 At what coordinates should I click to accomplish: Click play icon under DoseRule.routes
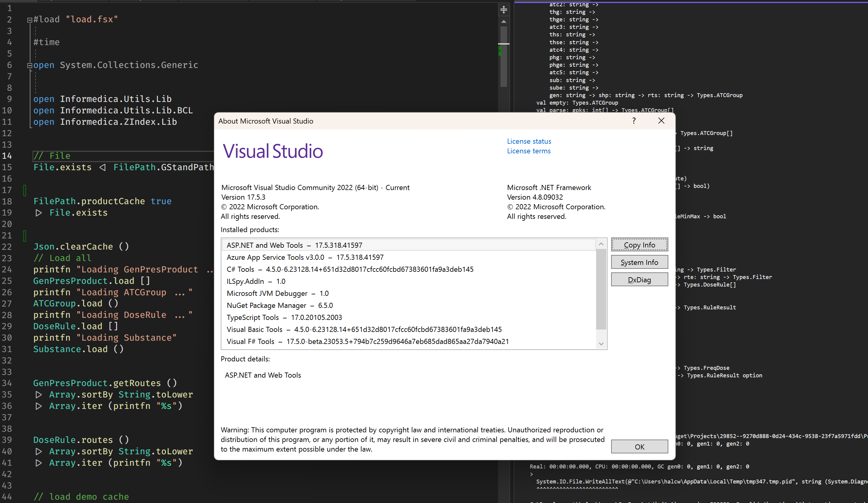point(38,452)
